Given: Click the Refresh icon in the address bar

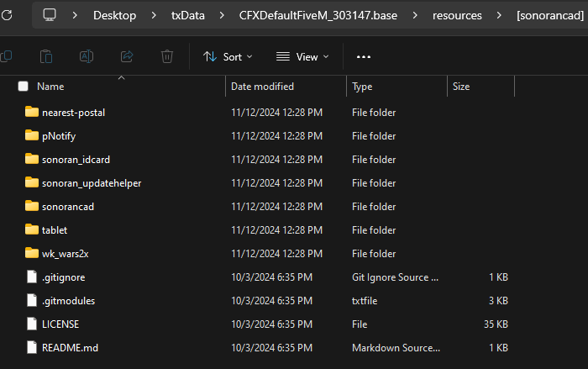Looking at the screenshot, I should pos(7,15).
